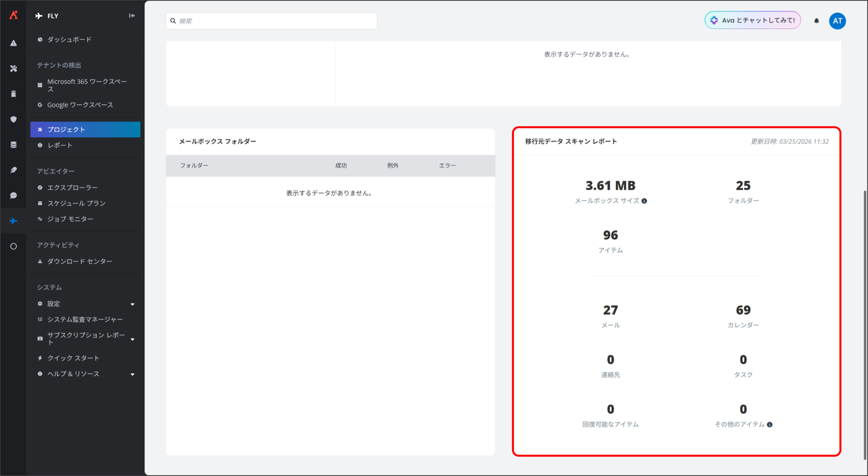Click the 検索 search field

271,21
